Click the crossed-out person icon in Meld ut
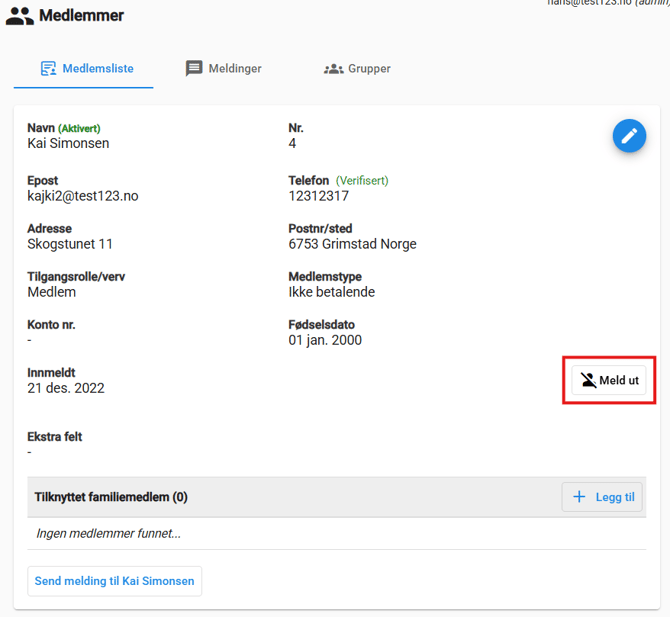This screenshot has height=617, width=670. (589, 381)
